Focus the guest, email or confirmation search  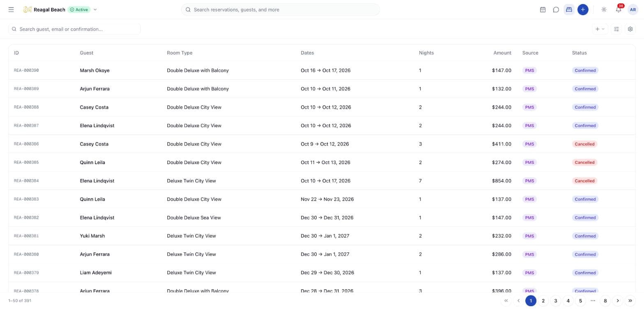74,29
